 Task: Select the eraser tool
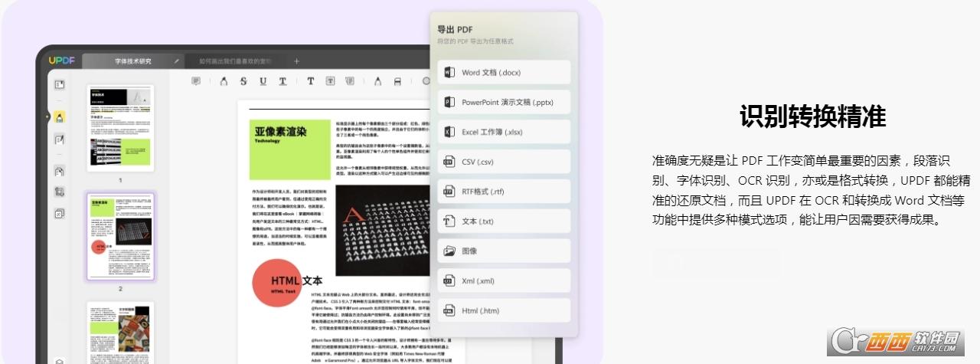coord(397,81)
